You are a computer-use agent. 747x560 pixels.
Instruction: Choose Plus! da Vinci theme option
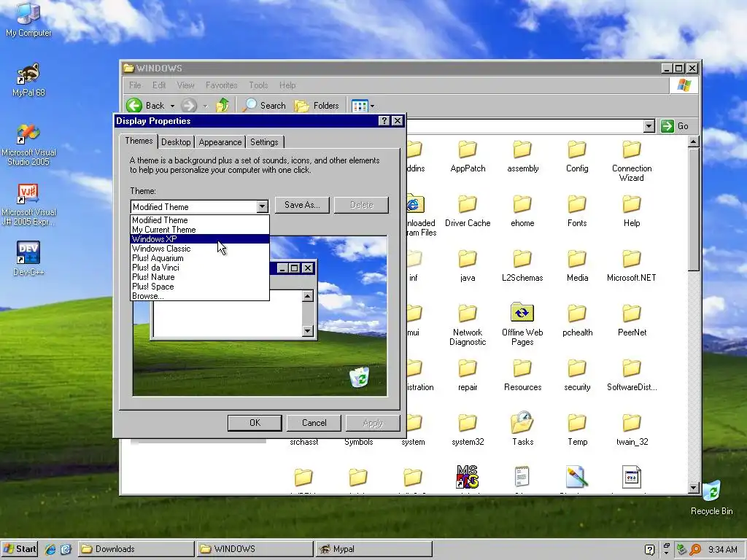pos(200,268)
